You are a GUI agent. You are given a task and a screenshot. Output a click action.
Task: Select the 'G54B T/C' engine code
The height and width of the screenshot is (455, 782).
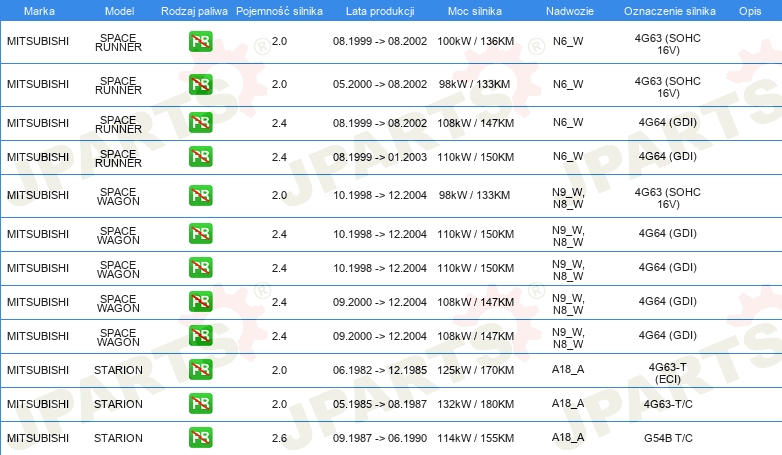[668, 438]
